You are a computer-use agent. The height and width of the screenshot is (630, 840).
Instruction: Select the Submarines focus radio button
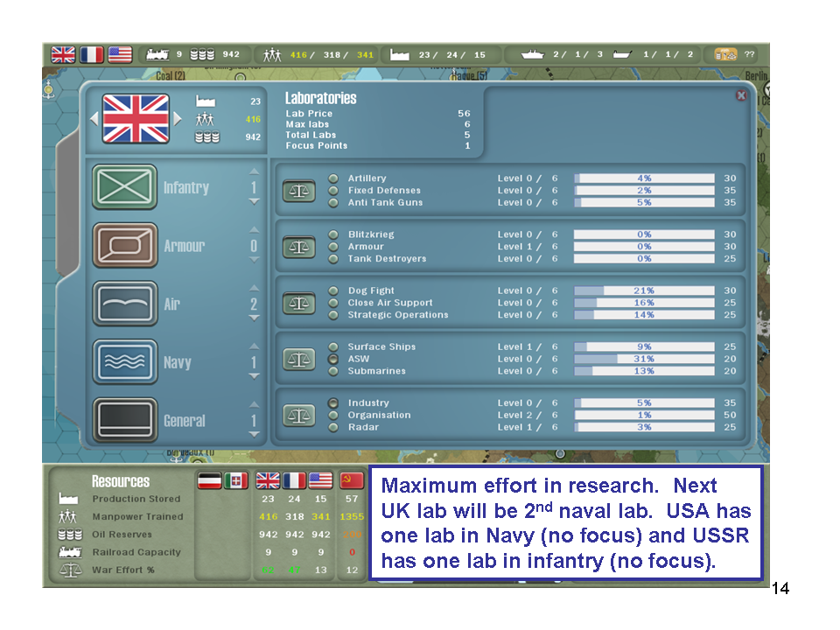tap(333, 371)
